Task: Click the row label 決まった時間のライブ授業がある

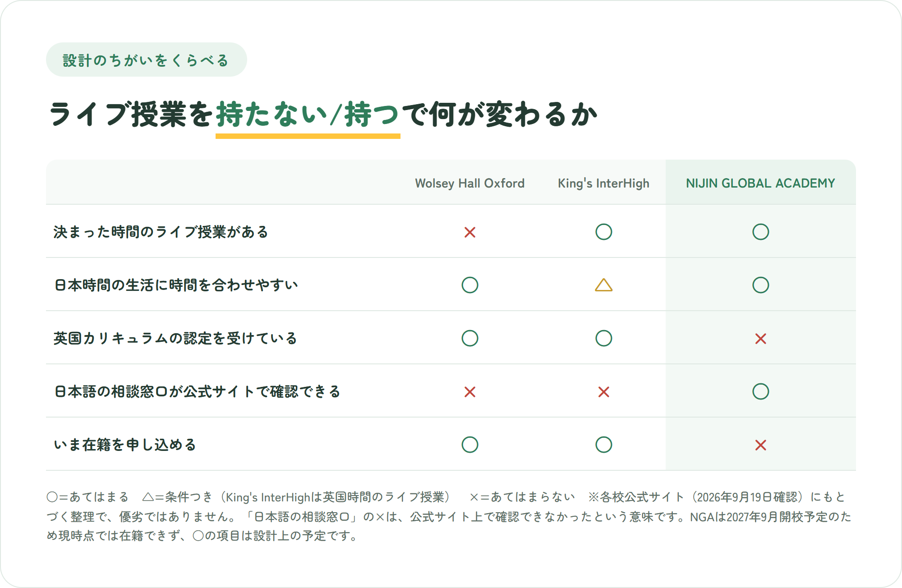Action: 161,232
